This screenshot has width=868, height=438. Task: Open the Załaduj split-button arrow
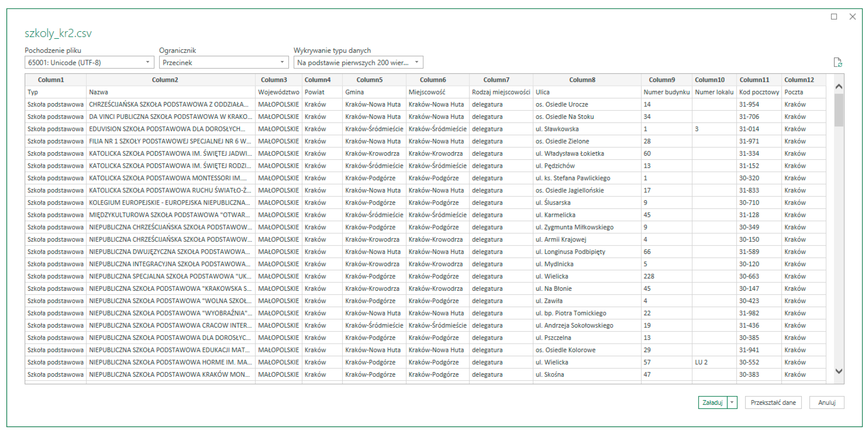point(732,402)
